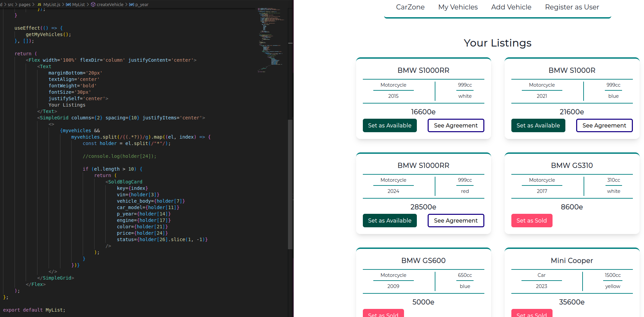Set the BMW S1000R as available
The width and height of the screenshot is (644, 317).
(x=538, y=125)
